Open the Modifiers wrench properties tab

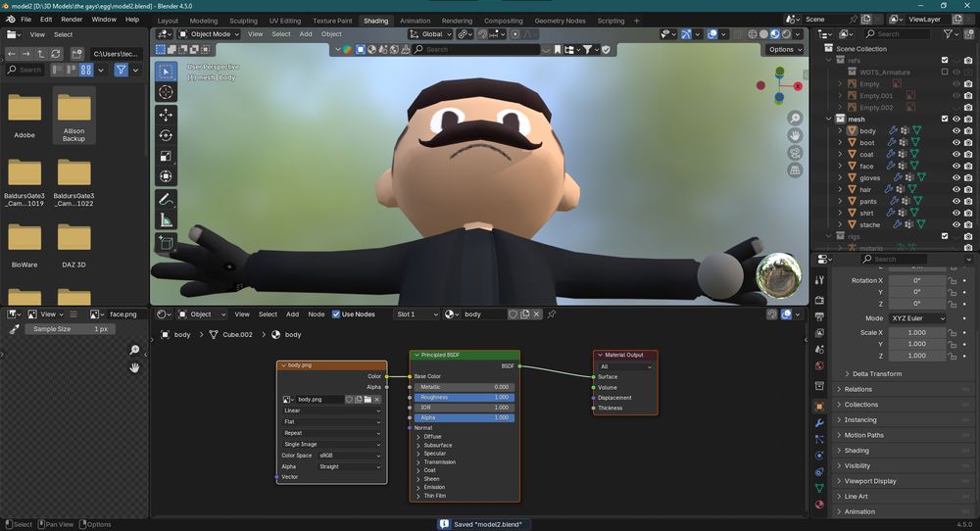click(x=819, y=423)
